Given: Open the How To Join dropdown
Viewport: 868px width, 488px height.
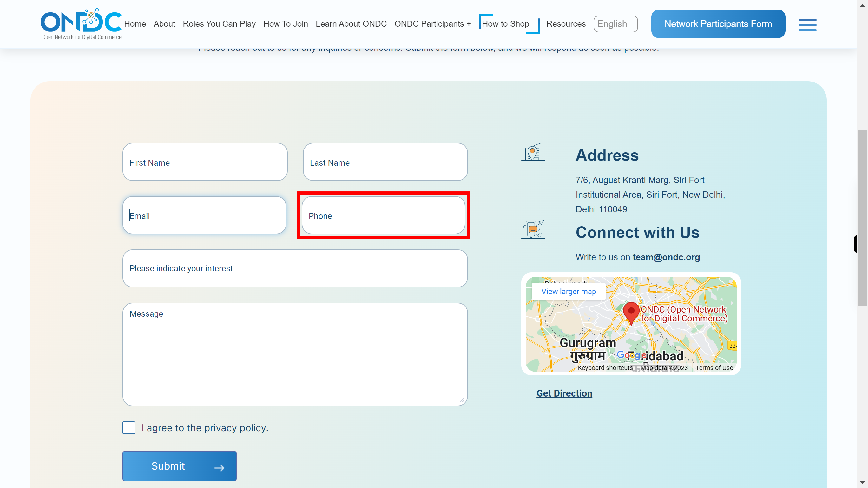Looking at the screenshot, I should (x=286, y=24).
